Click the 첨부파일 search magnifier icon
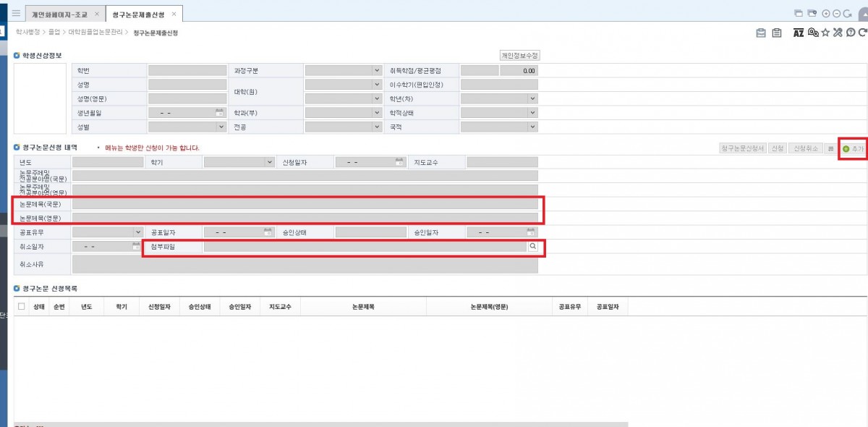 tap(533, 247)
